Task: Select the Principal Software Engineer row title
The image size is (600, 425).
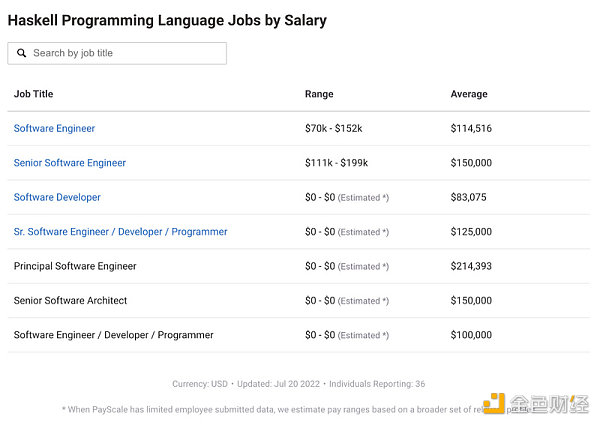Action: (75, 266)
